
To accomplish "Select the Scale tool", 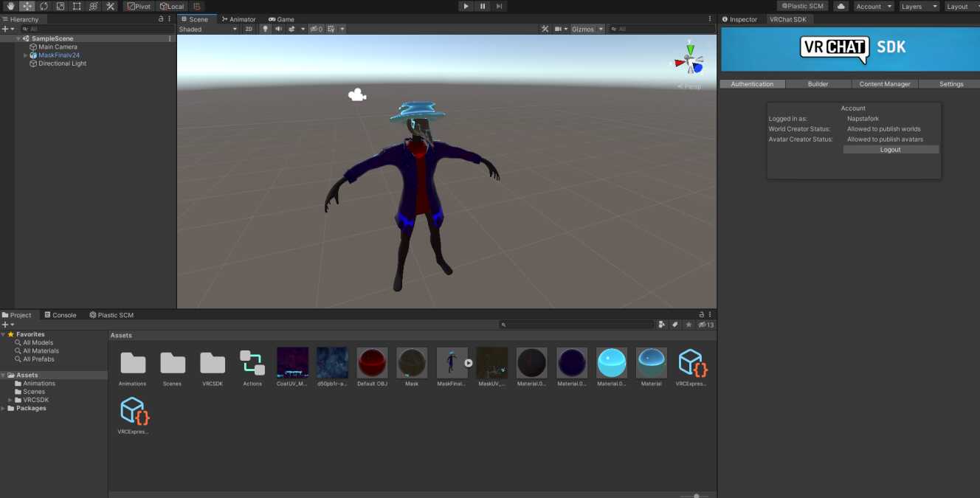I will pyautogui.click(x=61, y=6).
